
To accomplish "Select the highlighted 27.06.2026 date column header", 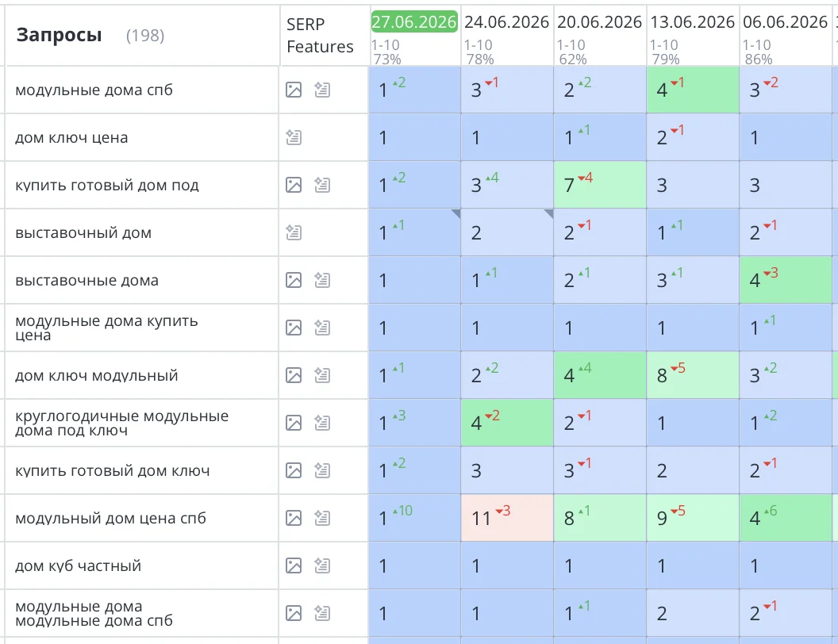I will pyautogui.click(x=414, y=22).
